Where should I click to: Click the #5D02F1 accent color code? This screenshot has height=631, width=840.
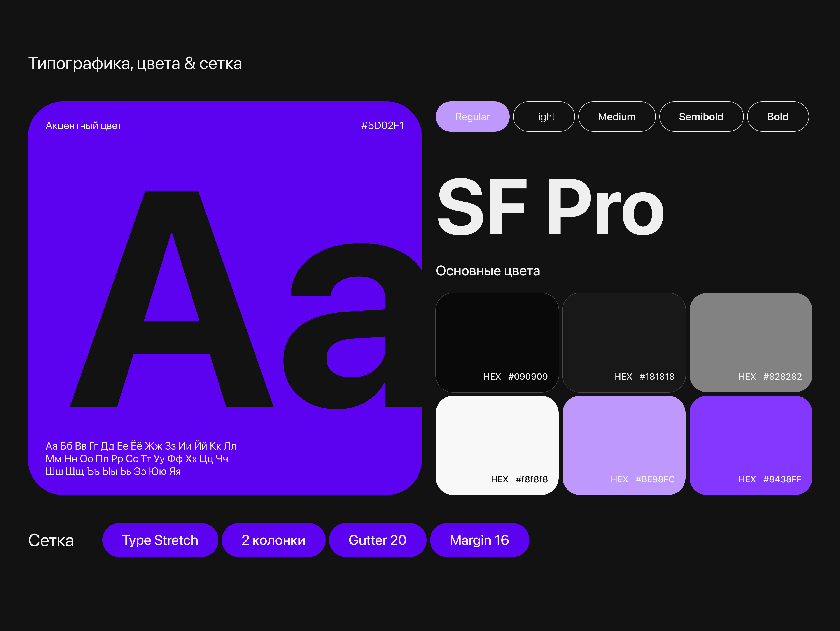382,126
